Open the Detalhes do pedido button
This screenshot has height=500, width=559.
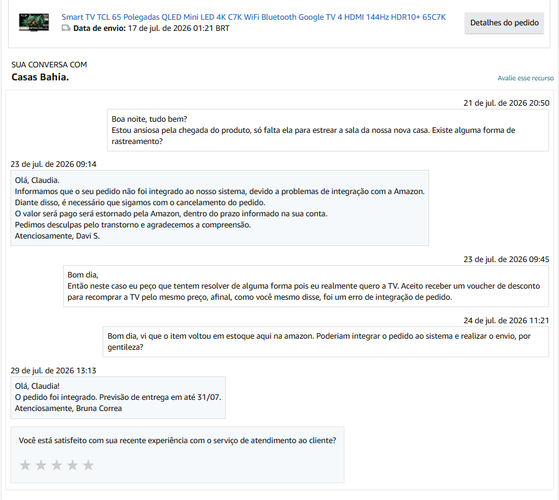pos(504,23)
